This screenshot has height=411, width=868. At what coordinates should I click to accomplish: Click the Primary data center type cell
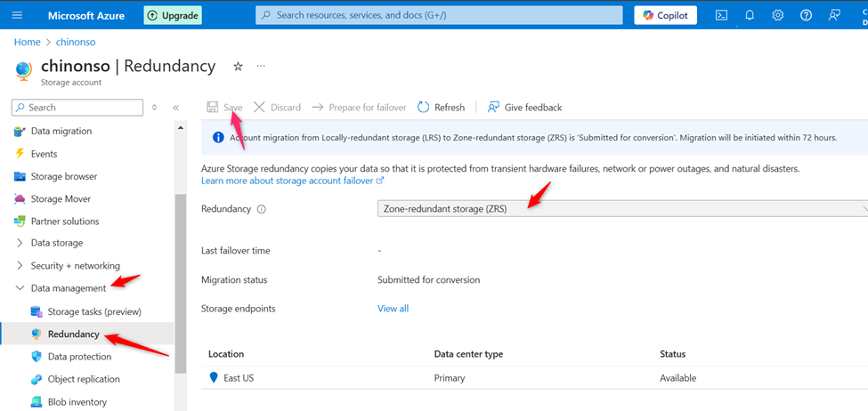[x=450, y=378]
